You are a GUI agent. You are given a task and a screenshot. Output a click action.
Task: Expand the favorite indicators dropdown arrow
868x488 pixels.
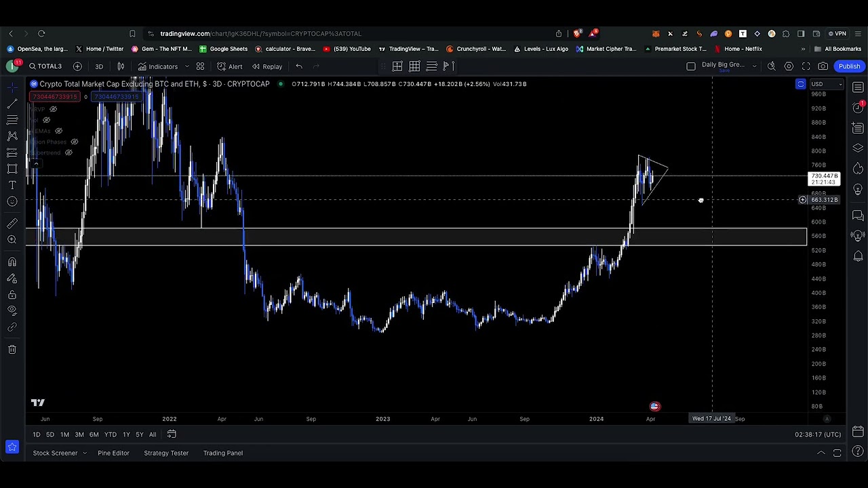click(x=186, y=66)
